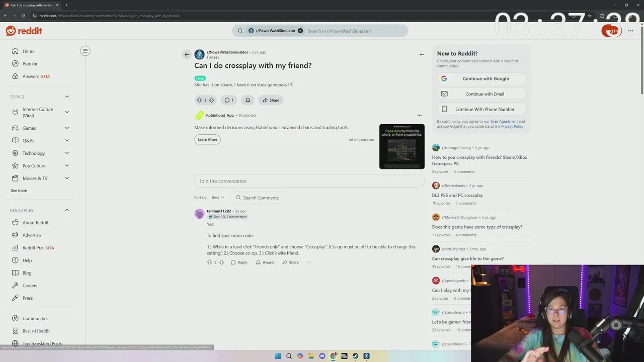Open the Robinhood ad thumbnail image
The image size is (644, 362).
(x=402, y=146)
